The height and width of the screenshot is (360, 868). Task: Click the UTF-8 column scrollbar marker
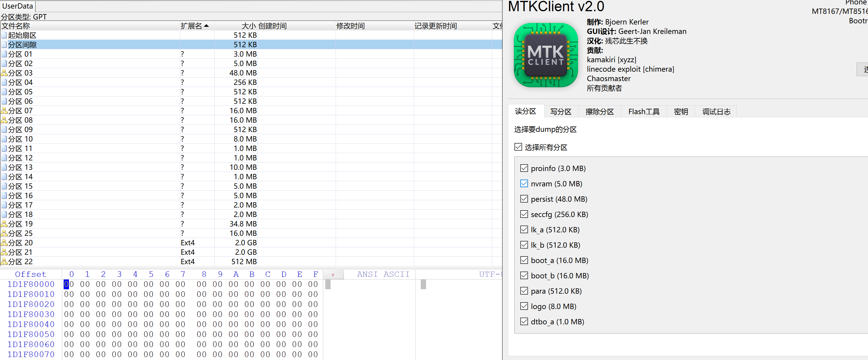(423, 285)
